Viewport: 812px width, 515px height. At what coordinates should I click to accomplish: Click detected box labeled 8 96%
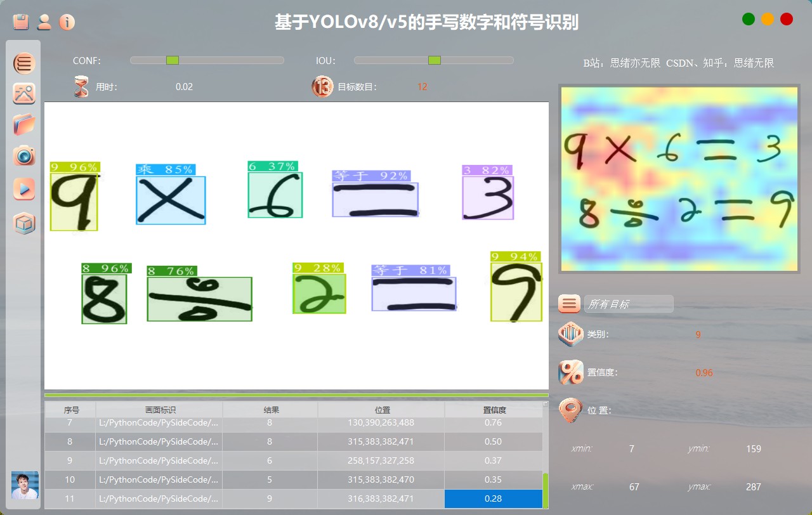(x=104, y=299)
